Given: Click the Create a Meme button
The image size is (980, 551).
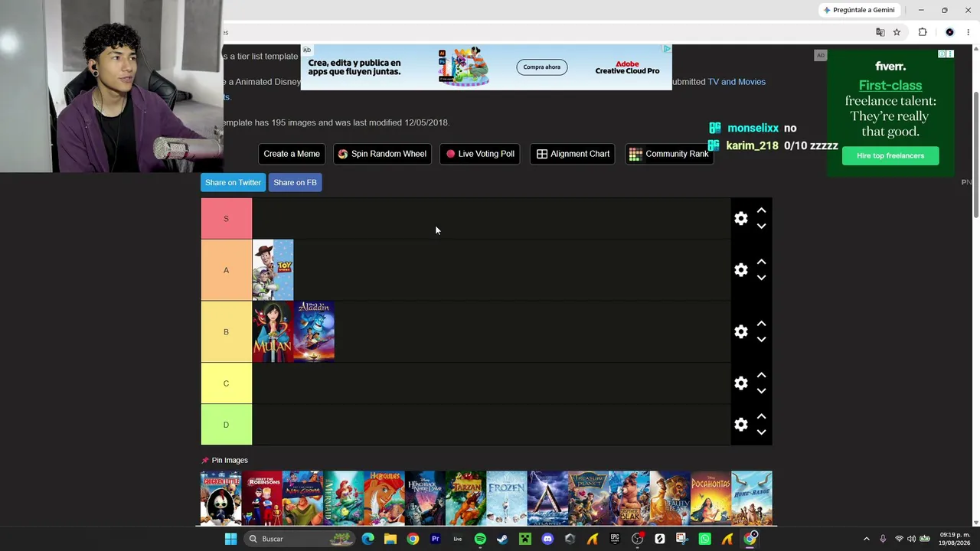Looking at the screenshot, I should [292, 154].
